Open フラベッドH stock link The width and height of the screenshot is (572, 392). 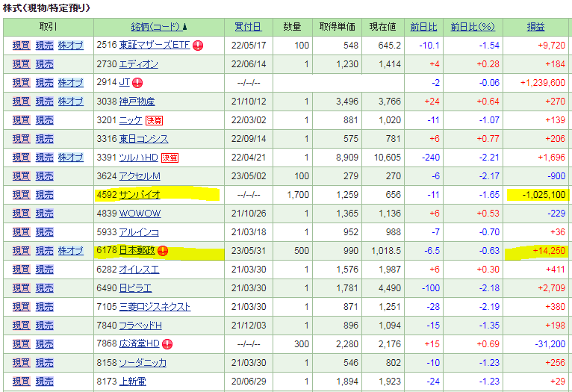click(x=140, y=326)
